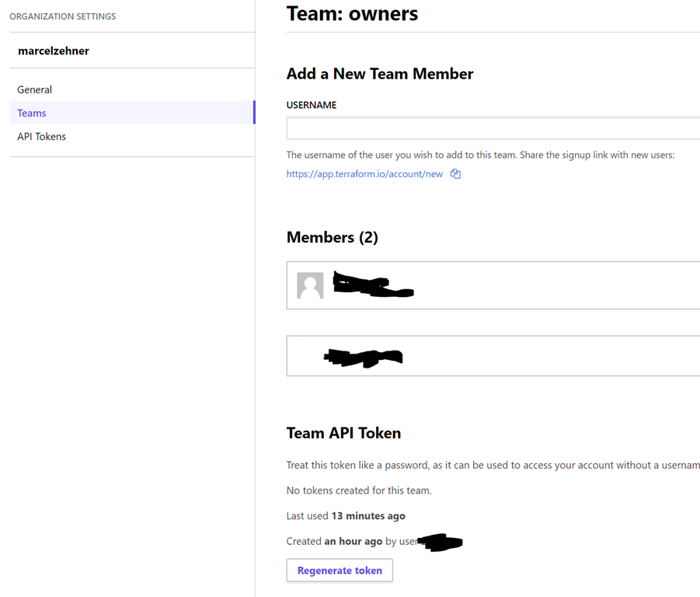Go to API Tokens settings
The image size is (700, 597).
42,136
